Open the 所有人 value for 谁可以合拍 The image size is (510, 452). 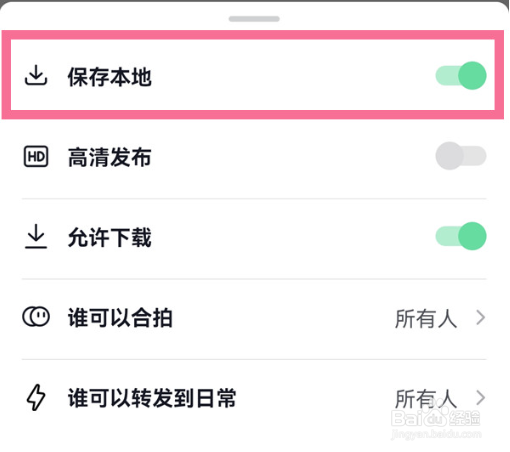(x=426, y=319)
